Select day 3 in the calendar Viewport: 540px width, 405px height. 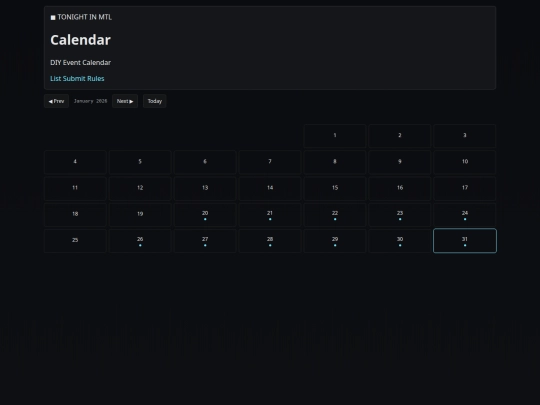pos(465,136)
